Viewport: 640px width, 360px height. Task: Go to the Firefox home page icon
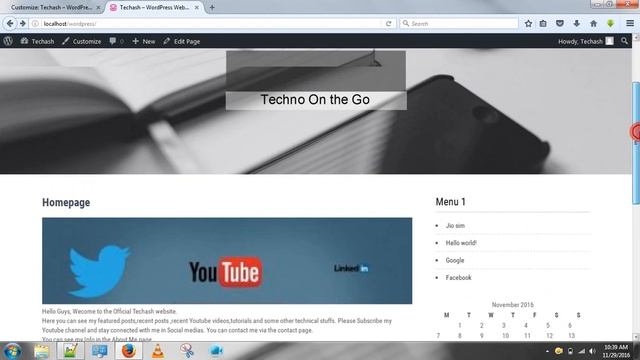point(593,24)
